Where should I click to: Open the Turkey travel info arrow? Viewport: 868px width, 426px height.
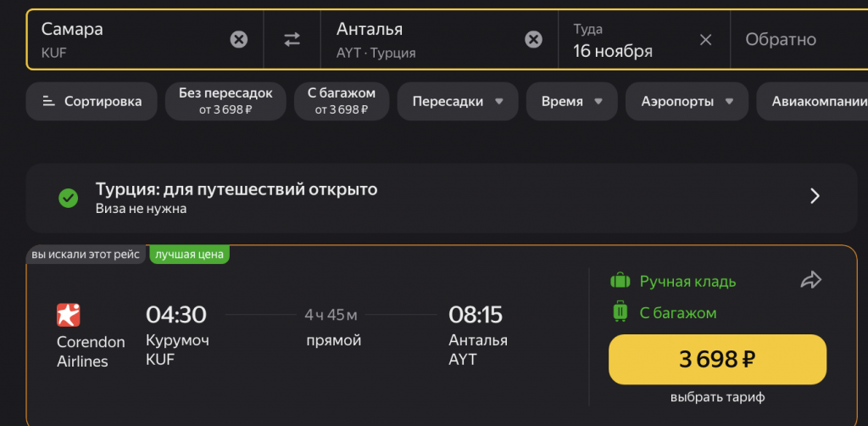tap(815, 197)
